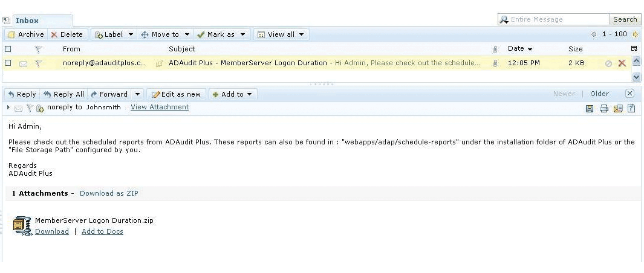Click the save icon in message header
644x273 pixels.
590,109
